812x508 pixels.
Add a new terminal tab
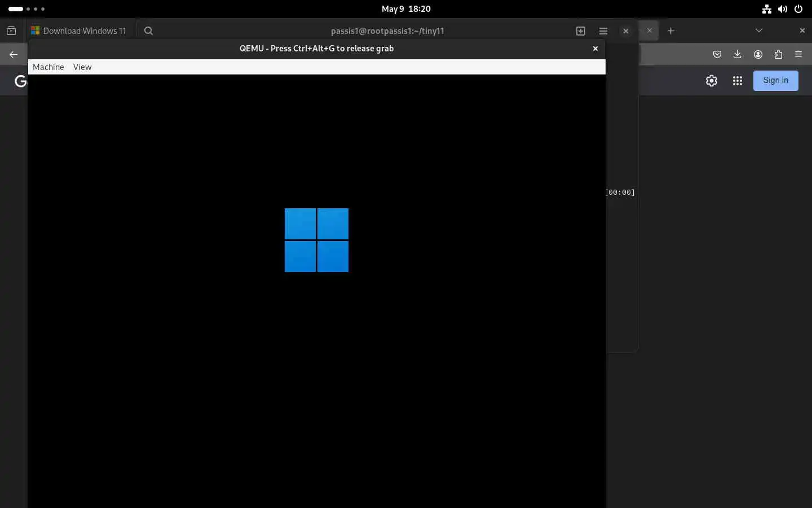pyautogui.click(x=581, y=31)
